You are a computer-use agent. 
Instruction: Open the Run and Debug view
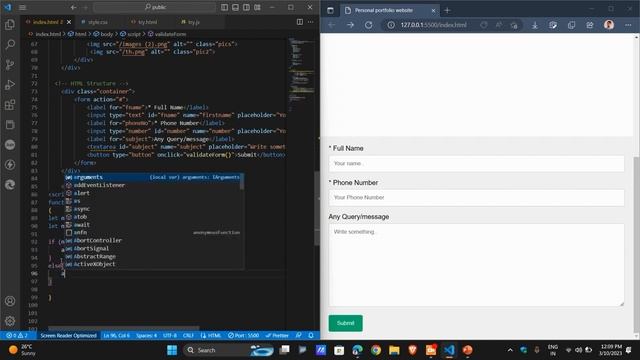coord(10,84)
